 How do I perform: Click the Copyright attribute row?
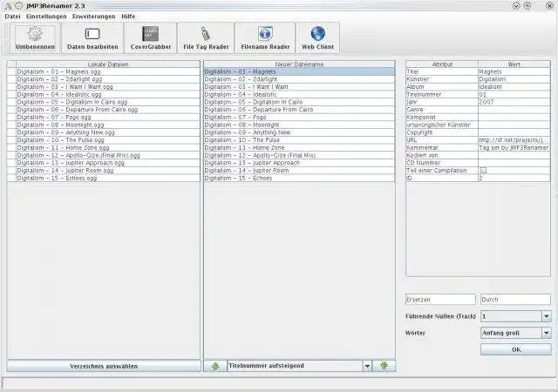(x=478, y=132)
